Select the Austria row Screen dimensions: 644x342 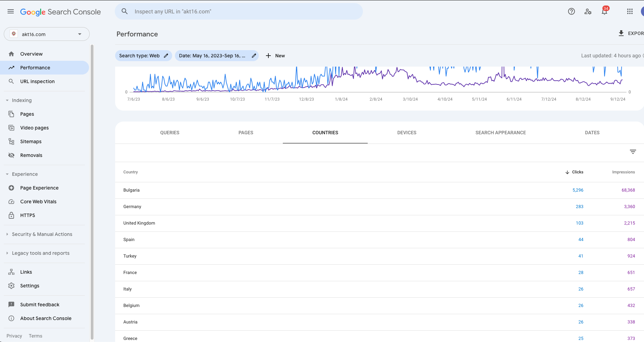coord(379,322)
